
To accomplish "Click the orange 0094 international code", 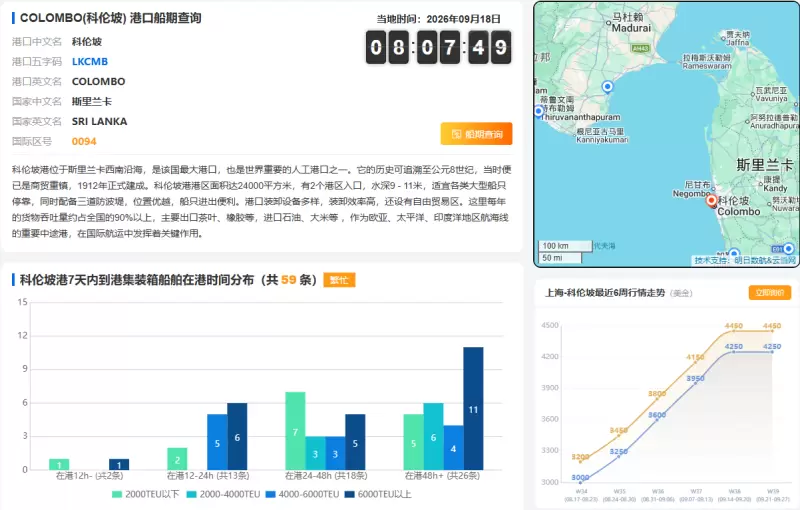I will tap(84, 141).
